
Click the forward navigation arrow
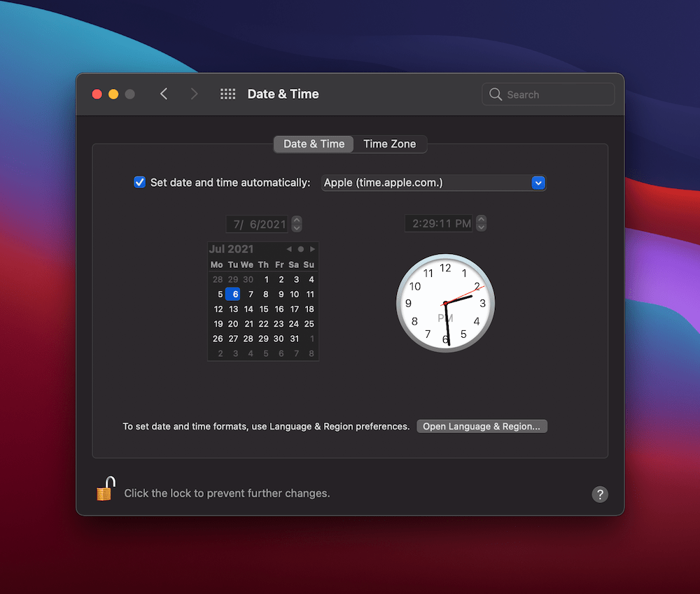click(194, 93)
